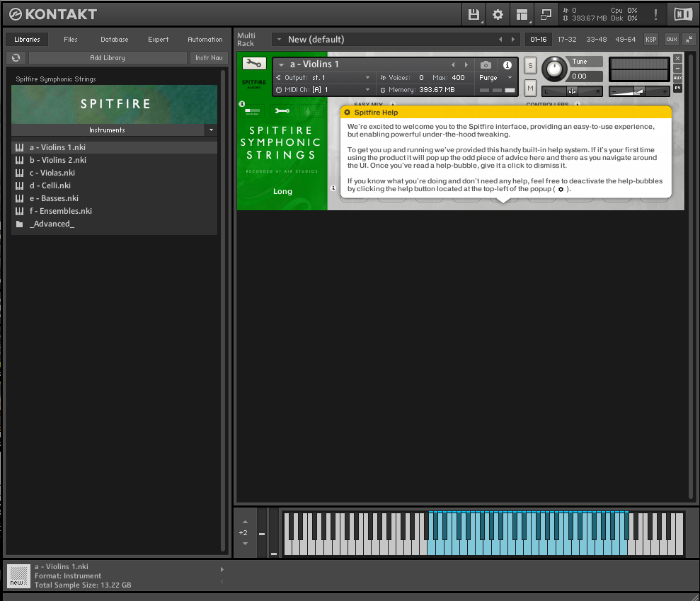Select the previous instrument arrow
The height and width of the screenshot is (601, 700).
click(x=453, y=64)
